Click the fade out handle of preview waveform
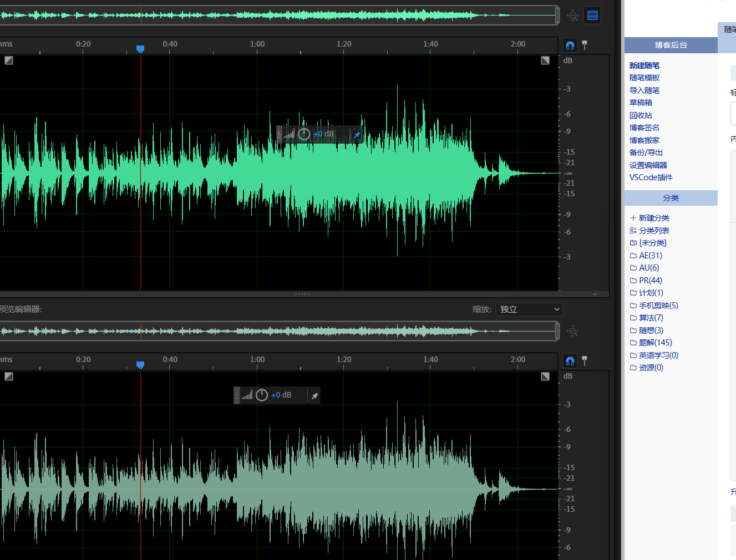The image size is (736, 560). coord(545,376)
